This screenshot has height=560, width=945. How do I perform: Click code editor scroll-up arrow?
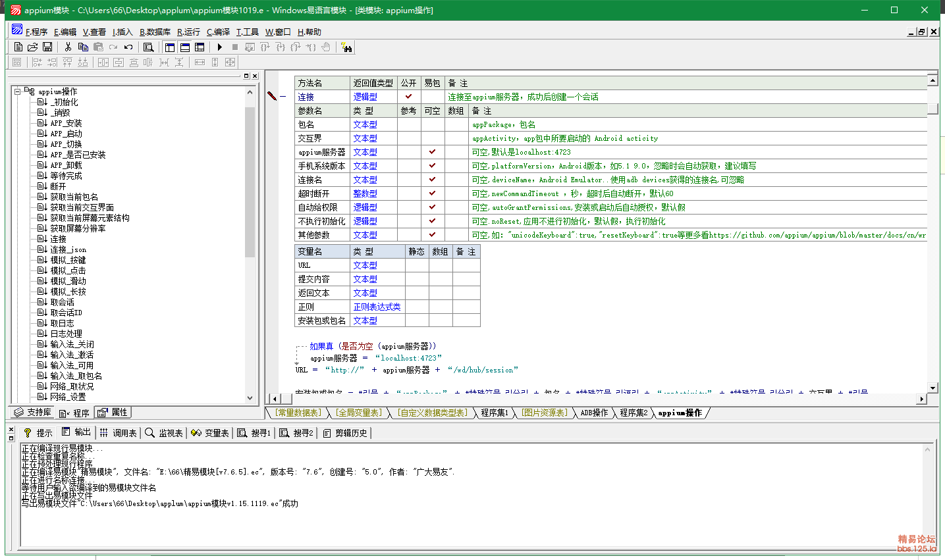coord(932,80)
